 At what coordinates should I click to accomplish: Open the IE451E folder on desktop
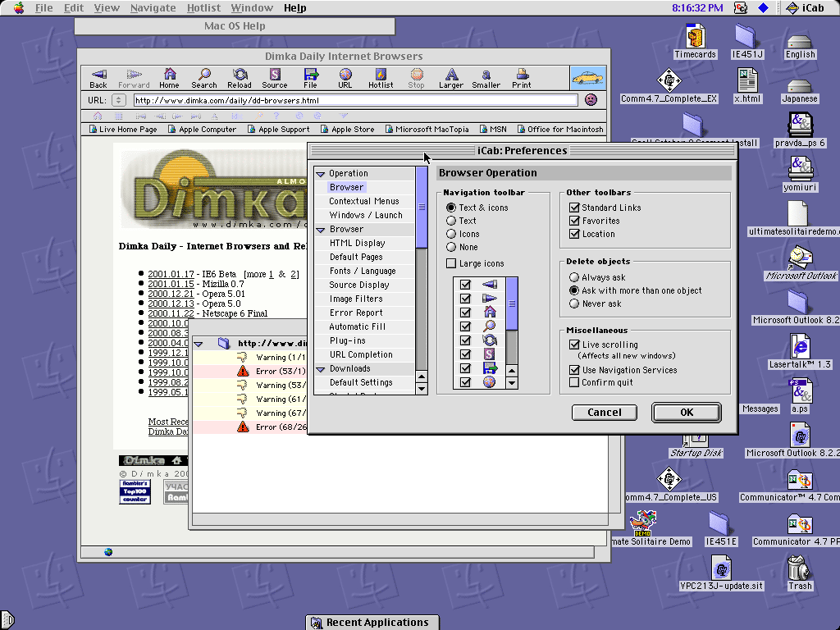pos(720,529)
